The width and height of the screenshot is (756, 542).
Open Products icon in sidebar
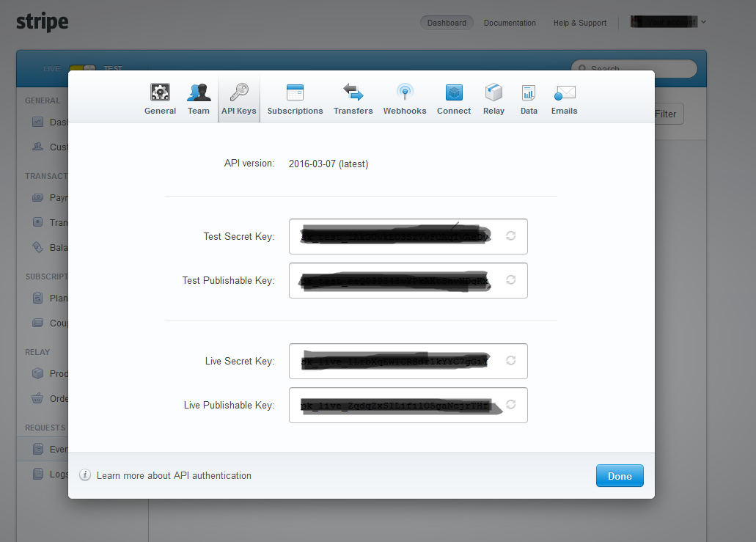37,373
